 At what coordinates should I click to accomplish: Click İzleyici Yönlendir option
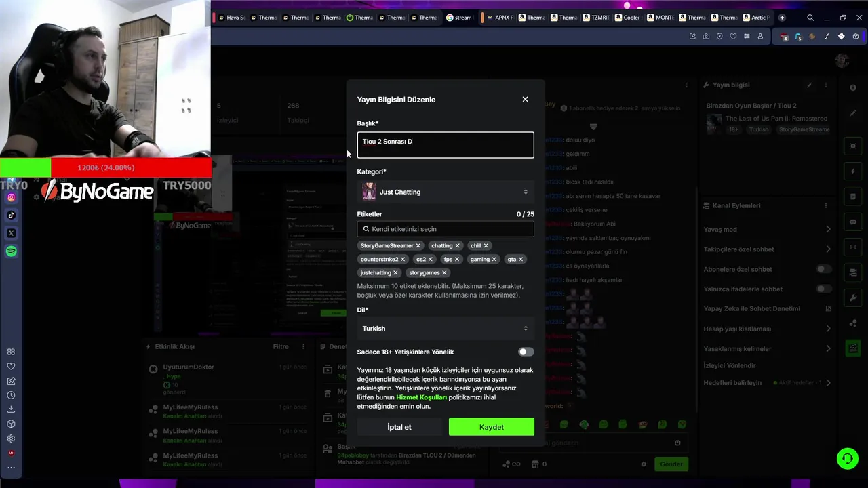730,365
